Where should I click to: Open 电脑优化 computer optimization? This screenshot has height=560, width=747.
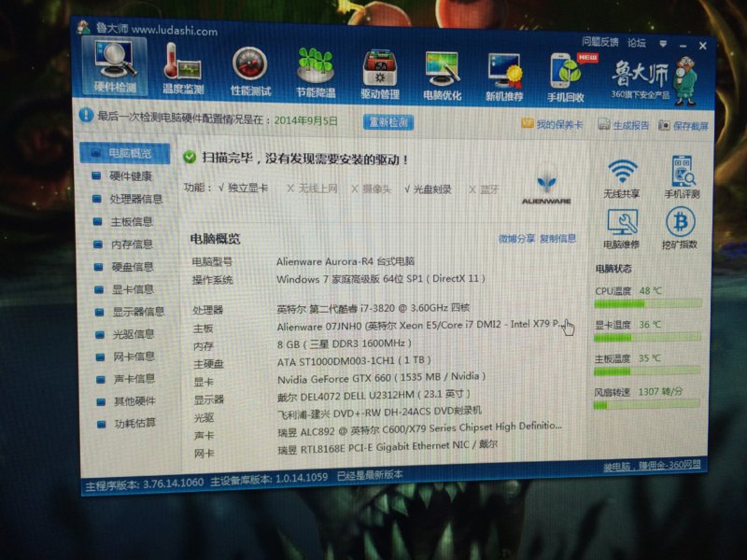click(442, 76)
